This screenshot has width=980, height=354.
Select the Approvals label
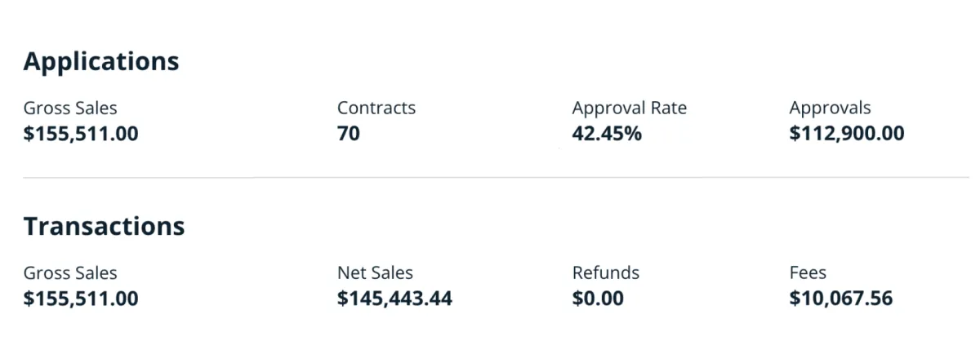pyautogui.click(x=831, y=108)
